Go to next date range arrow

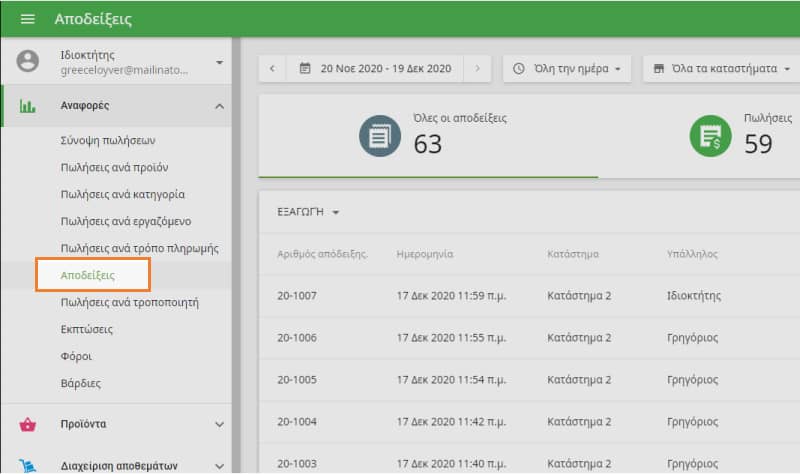tap(478, 69)
